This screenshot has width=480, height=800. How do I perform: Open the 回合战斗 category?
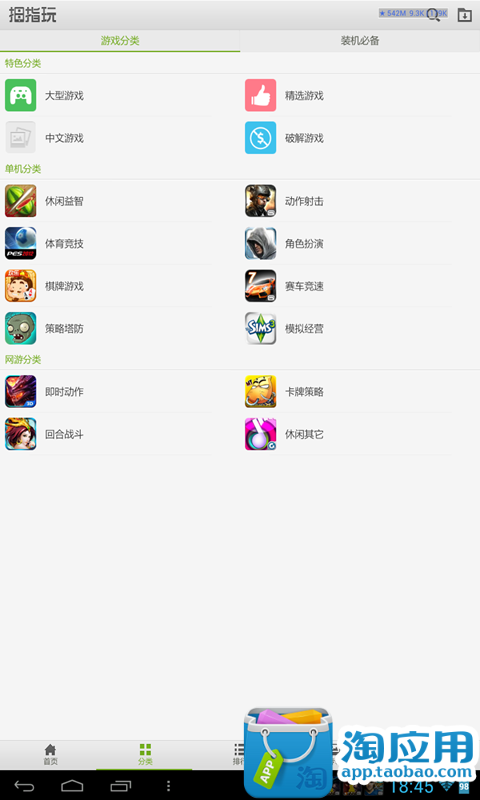108,434
